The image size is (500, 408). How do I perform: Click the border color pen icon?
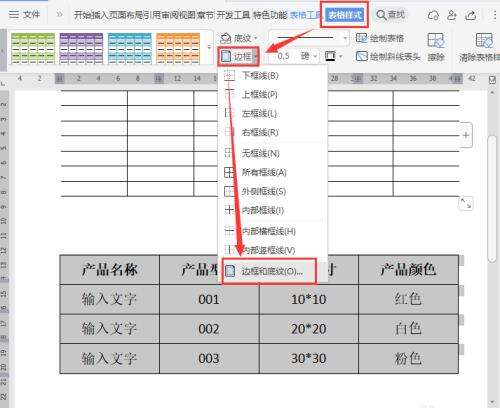coord(330,56)
